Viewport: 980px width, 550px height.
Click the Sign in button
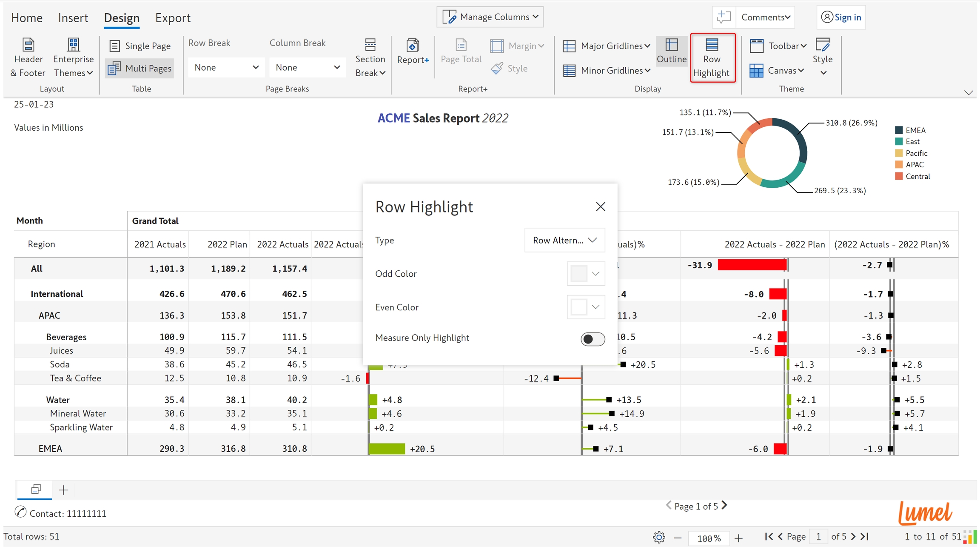[x=841, y=17]
